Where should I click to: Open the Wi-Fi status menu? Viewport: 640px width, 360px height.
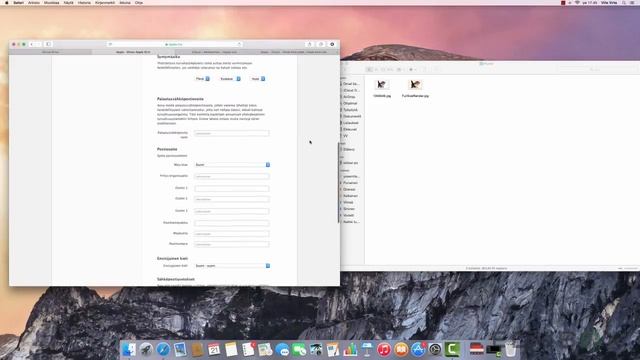click(x=577, y=2)
